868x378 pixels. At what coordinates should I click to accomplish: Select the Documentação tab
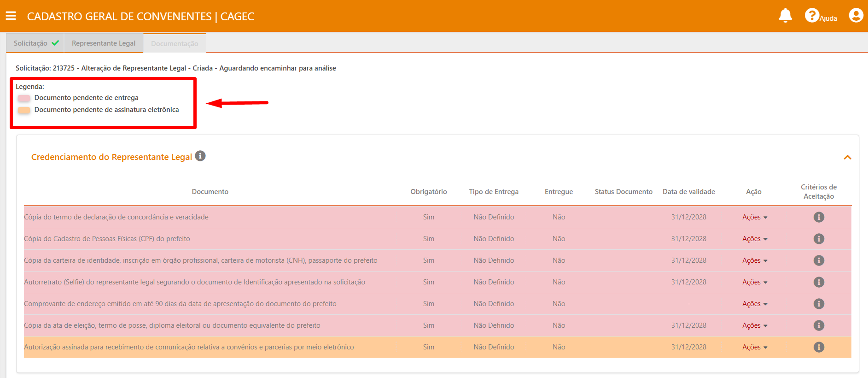click(x=175, y=44)
